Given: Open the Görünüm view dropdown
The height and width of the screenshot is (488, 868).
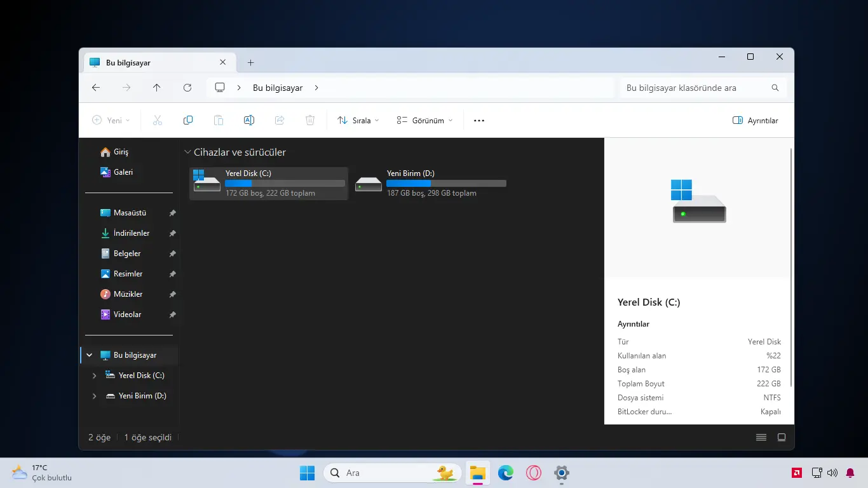Looking at the screenshot, I should pos(424,120).
